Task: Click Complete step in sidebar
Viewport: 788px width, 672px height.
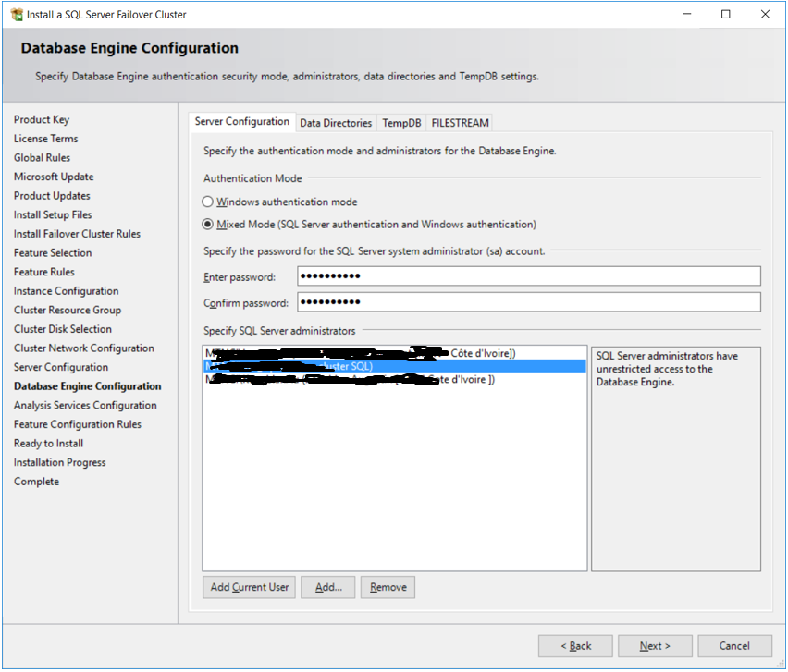Action: (x=36, y=483)
